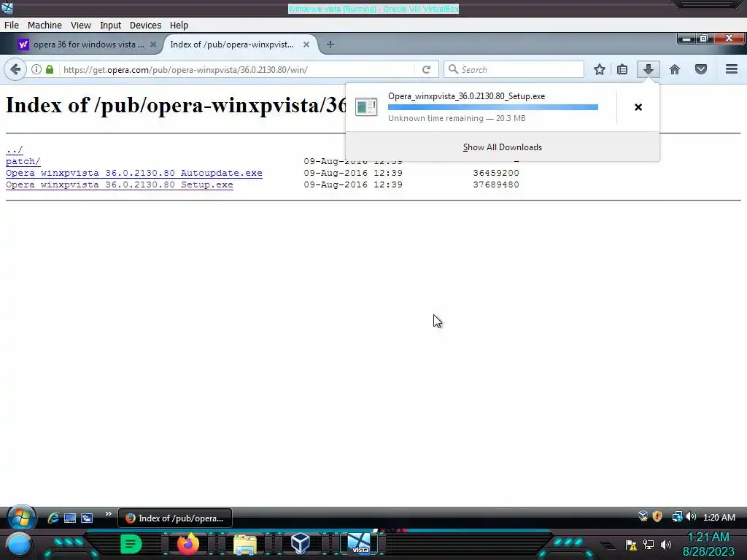
Task: Show bookmarks list icon
Action: (x=622, y=69)
